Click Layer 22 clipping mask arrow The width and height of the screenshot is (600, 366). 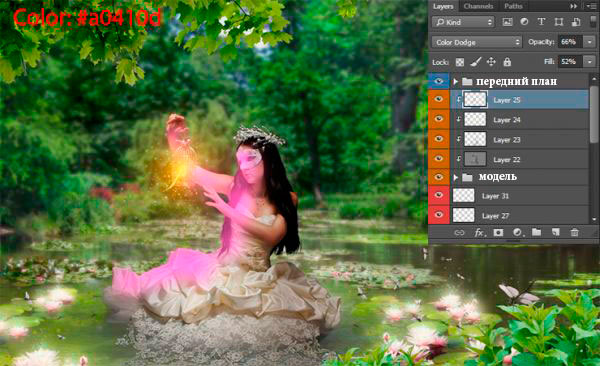[x=458, y=159]
